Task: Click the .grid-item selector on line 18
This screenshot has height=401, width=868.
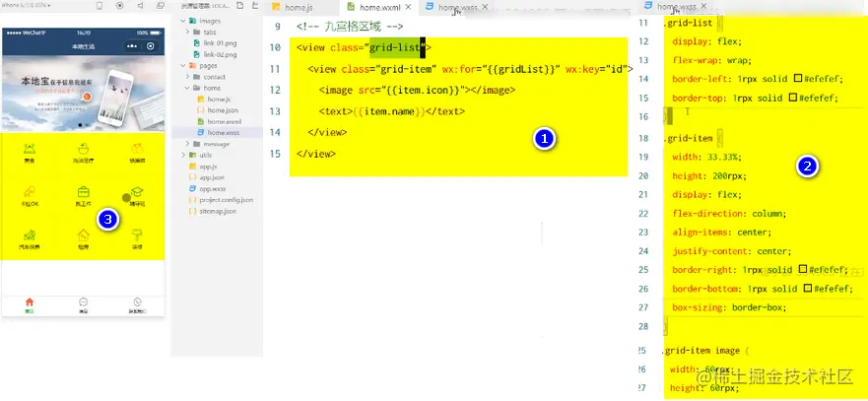Action: 687,138
